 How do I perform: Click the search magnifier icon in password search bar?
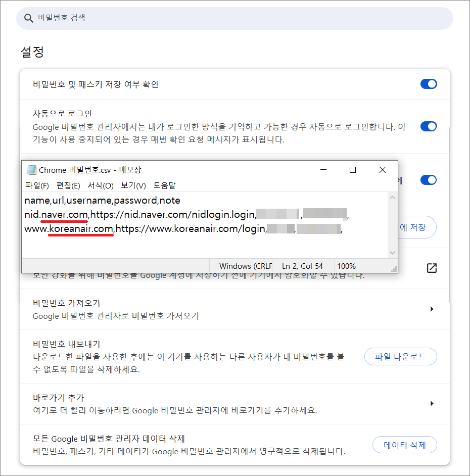[x=28, y=18]
